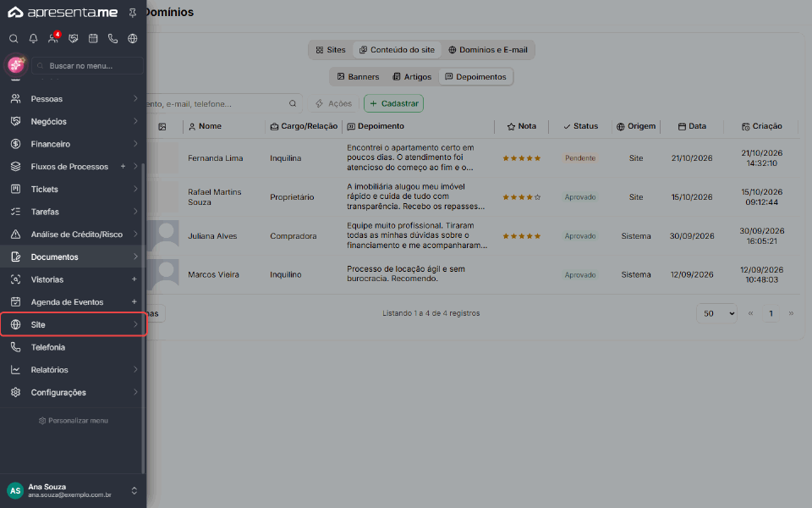Click the search magnifier icon in sidebar
Screen dimensions: 812x508
point(14,38)
